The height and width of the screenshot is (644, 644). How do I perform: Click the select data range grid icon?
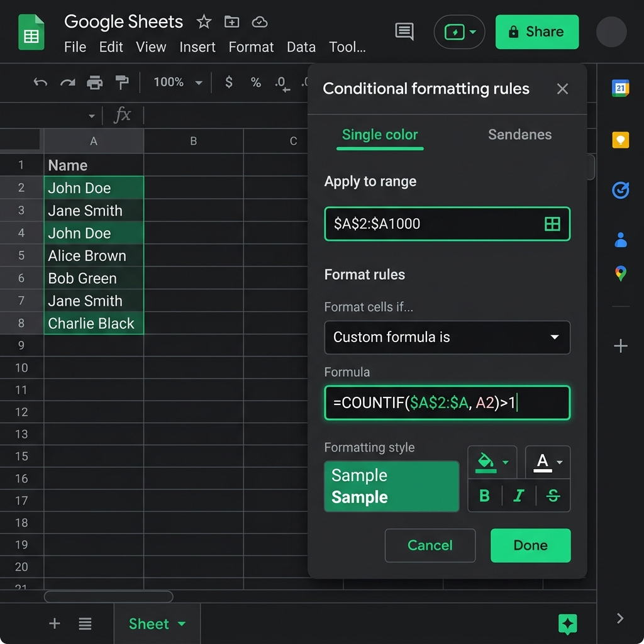point(552,224)
